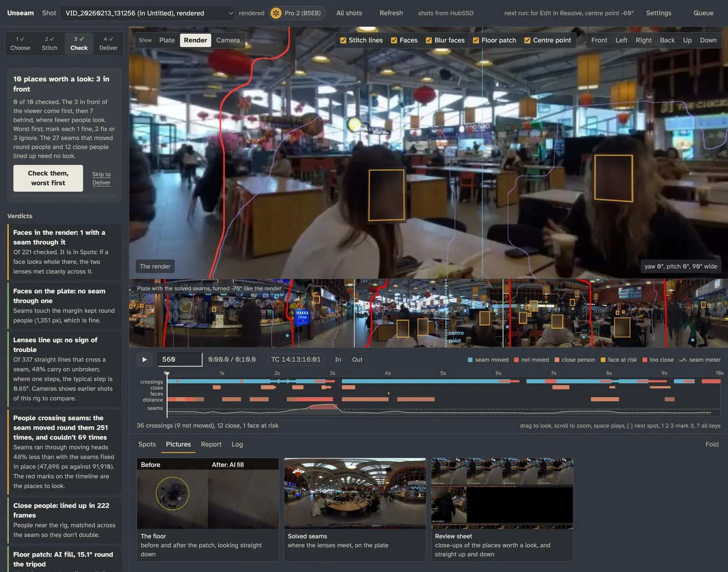This screenshot has height=572, width=728.
Task: Go to step 1 Choose
Action: click(x=20, y=44)
